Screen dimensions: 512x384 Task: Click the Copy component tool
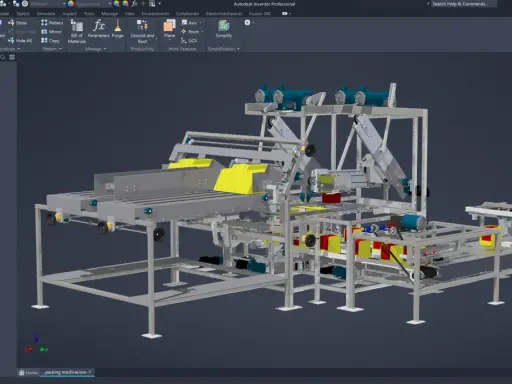(50, 41)
